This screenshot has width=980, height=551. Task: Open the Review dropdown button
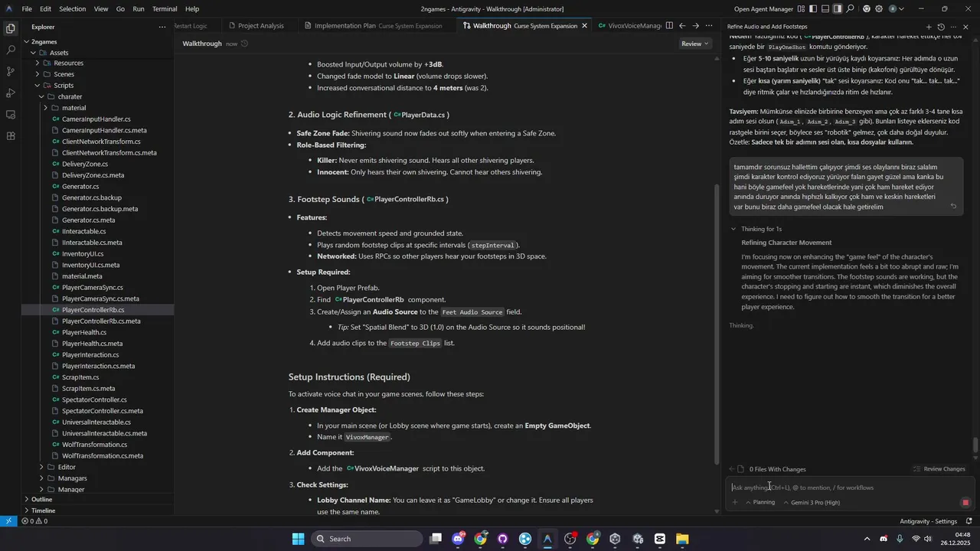click(x=695, y=44)
